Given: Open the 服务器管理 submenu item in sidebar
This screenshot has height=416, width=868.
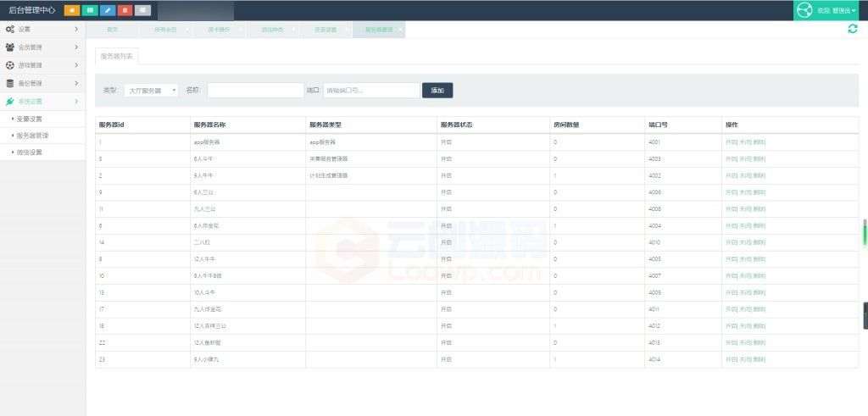Looking at the screenshot, I should (33, 136).
